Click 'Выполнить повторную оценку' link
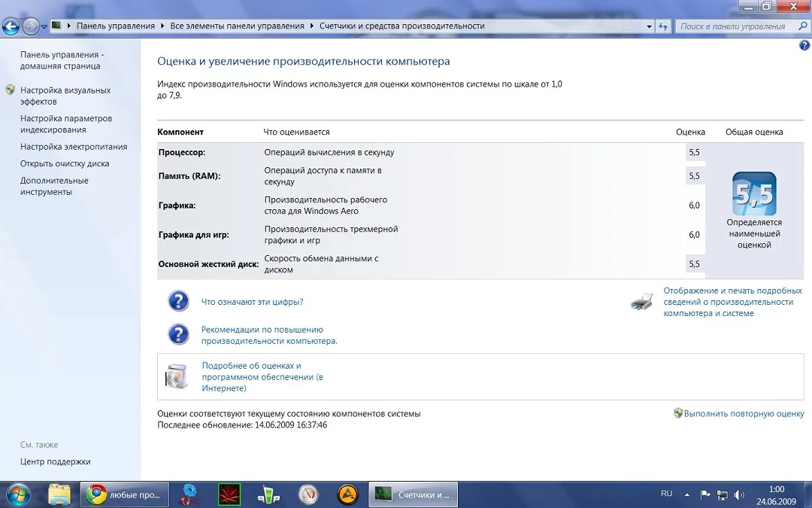This screenshot has height=508, width=812. click(744, 414)
